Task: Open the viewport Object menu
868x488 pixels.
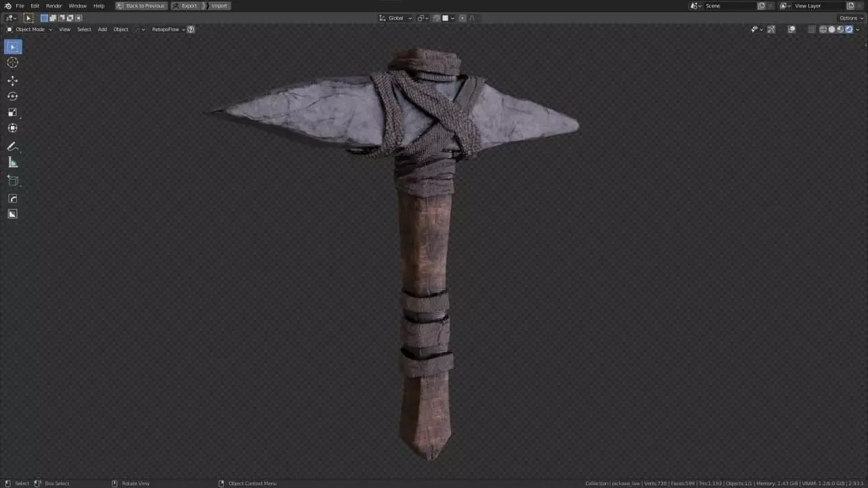Action: tap(121, 29)
